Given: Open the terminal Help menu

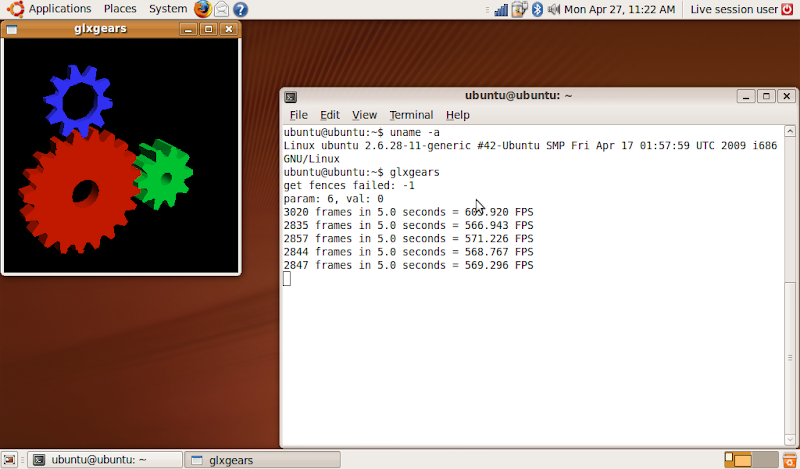Looking at the screenshot, I should [458, 115].
